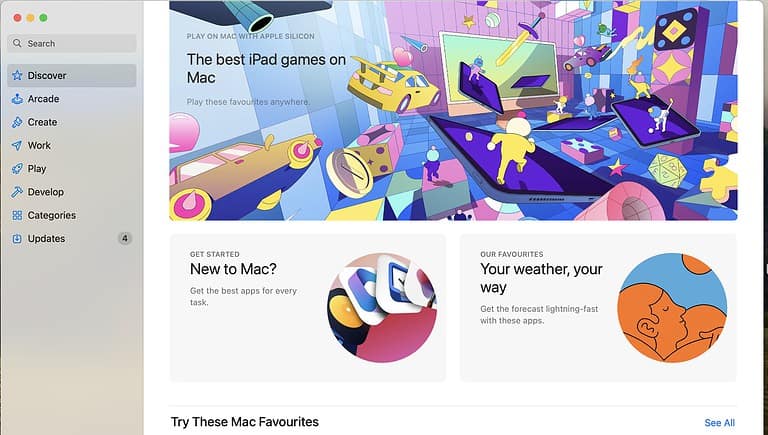The height and width of the screenshot is (435, 768).
Task: Open the Arcade section
Action: point(72,99)
